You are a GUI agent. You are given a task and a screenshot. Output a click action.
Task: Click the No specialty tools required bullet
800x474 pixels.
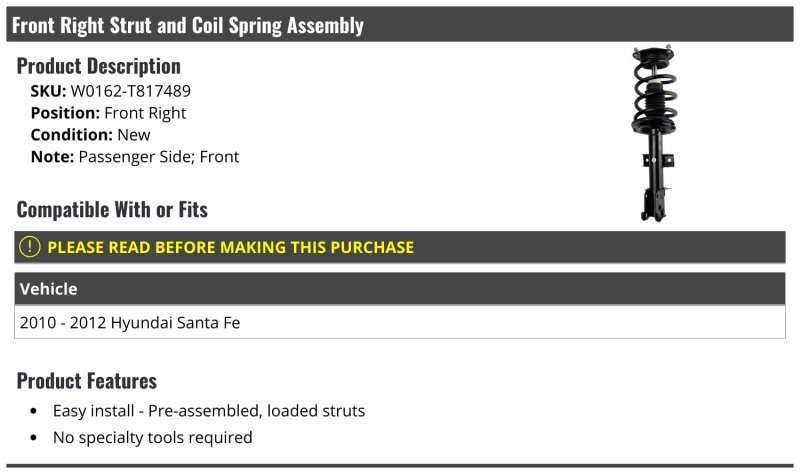click(153, 437)
